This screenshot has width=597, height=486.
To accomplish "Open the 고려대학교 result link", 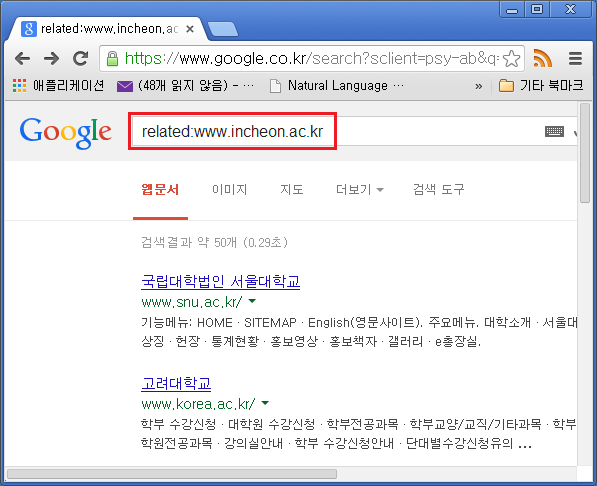I will (176, 384).
